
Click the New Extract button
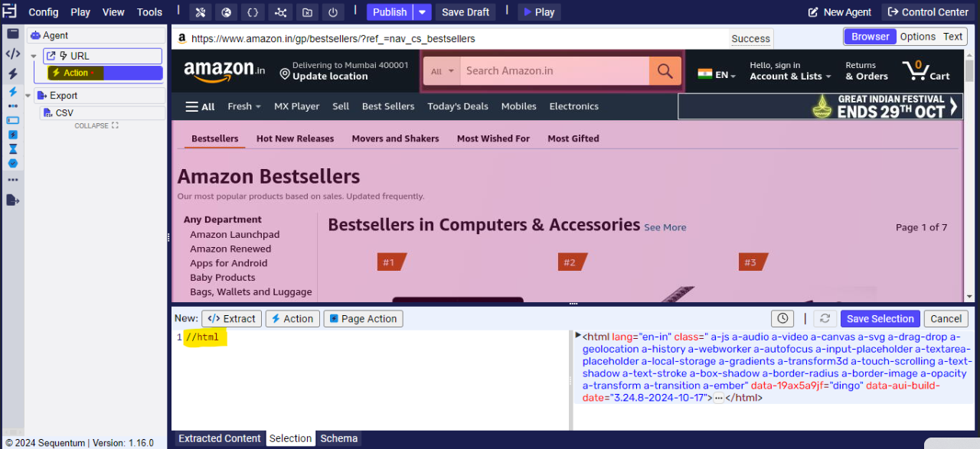click(232, 319)
